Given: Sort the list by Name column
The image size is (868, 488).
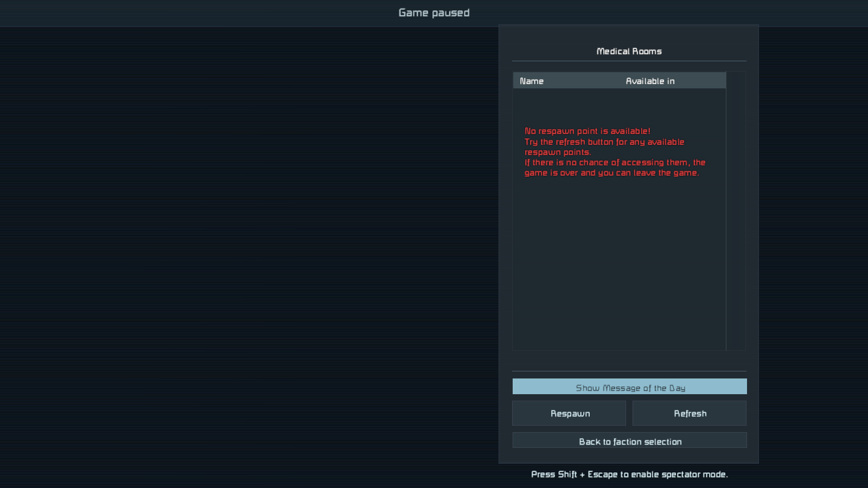Looking at the screenshot, I should [532, 81].
